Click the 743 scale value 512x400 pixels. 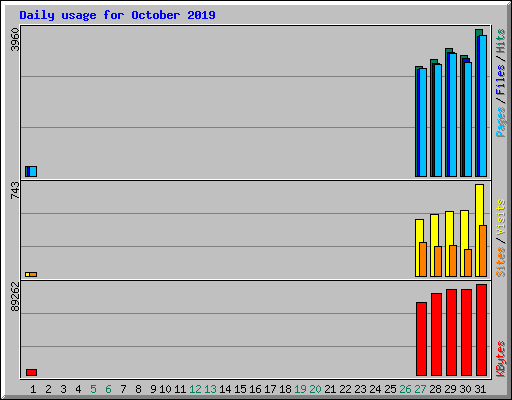15,190
